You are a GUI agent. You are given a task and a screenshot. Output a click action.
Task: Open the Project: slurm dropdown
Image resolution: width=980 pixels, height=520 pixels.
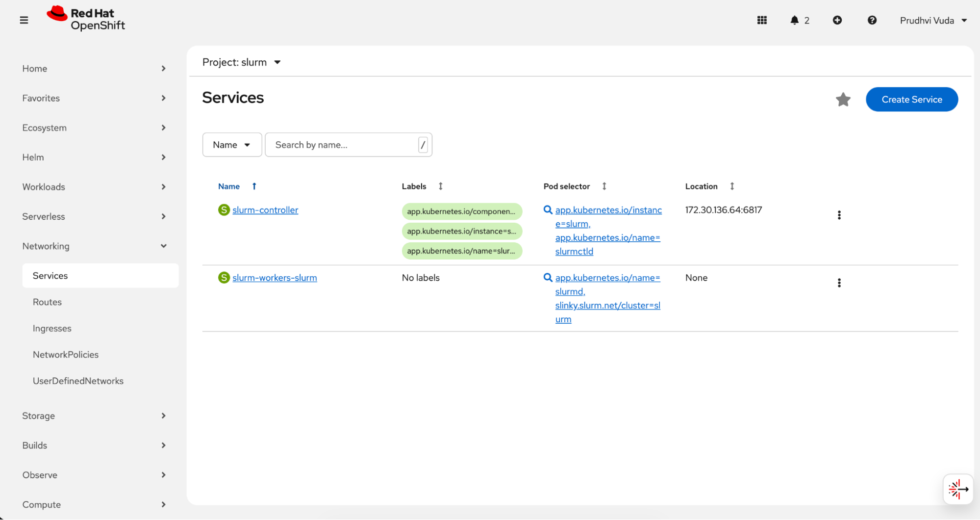241,62
